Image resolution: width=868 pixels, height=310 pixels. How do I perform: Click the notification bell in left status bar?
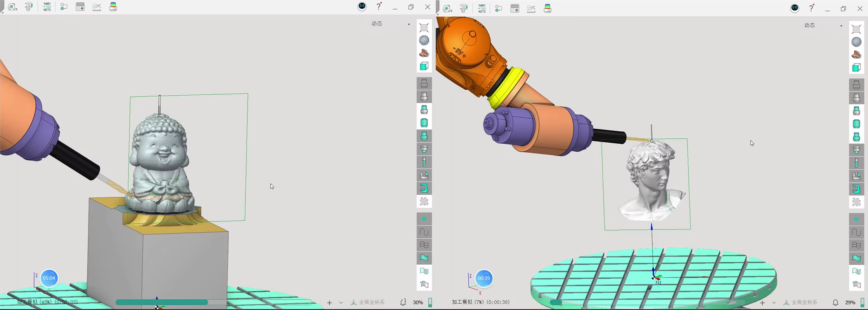403,302
